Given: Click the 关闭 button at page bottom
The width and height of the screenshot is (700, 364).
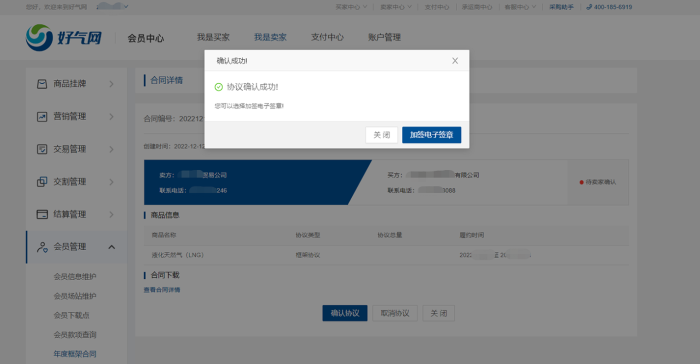Looking at the screenshot, I should [438, 313].
